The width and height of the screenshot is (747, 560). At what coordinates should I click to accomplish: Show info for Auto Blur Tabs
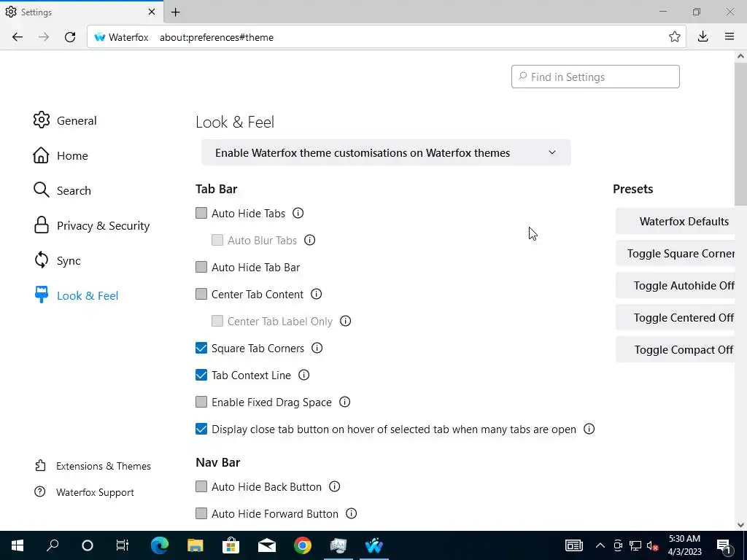point(309,240)
